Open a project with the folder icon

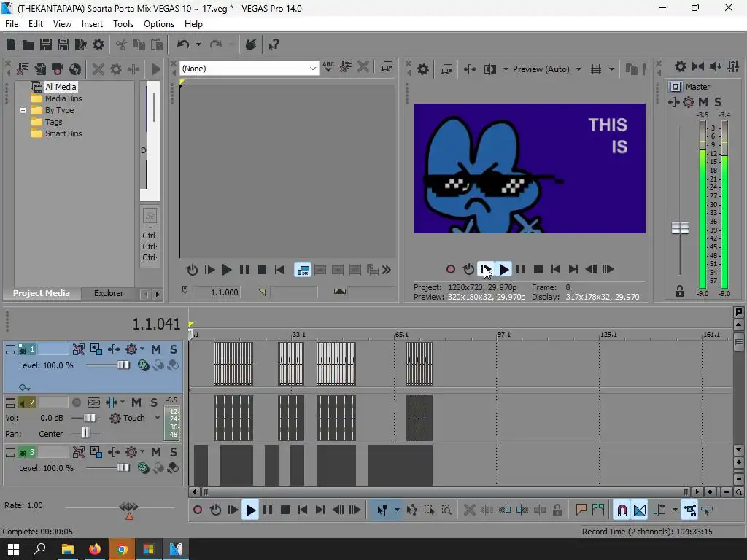pyautogui.click(x=28, y=44)
